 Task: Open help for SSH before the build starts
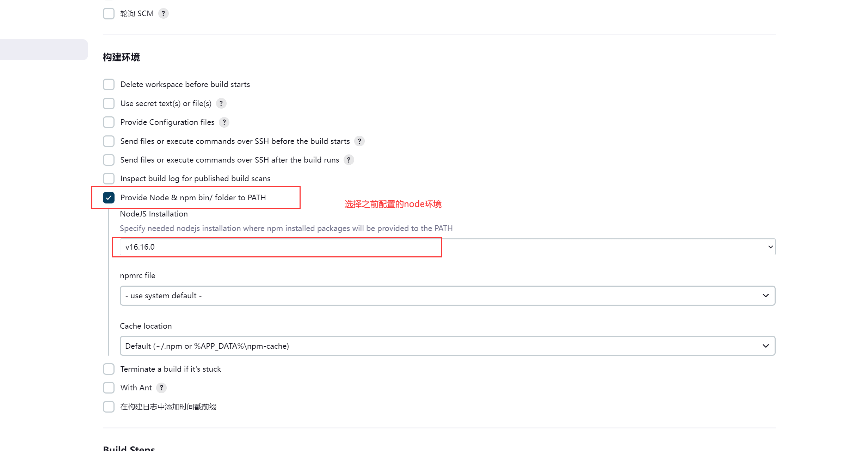(359, 141)
